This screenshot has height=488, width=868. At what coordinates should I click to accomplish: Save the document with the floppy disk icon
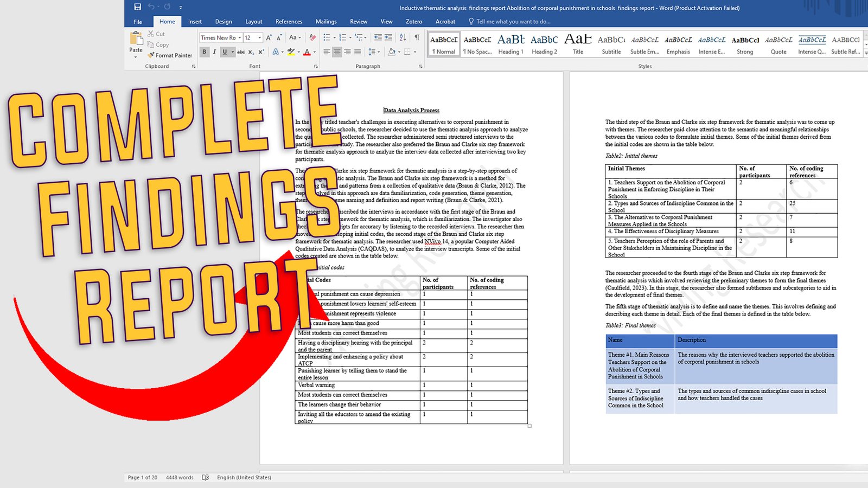(138, 7)
